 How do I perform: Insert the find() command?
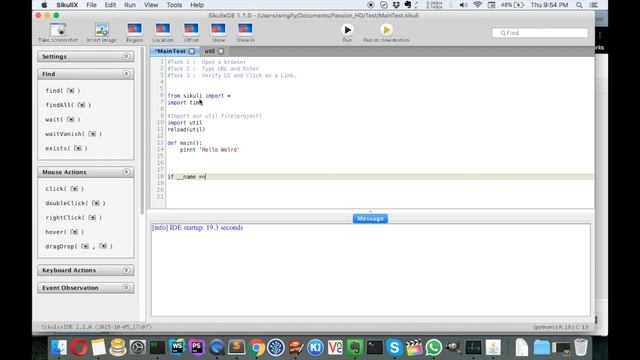[x=63, y=91]
